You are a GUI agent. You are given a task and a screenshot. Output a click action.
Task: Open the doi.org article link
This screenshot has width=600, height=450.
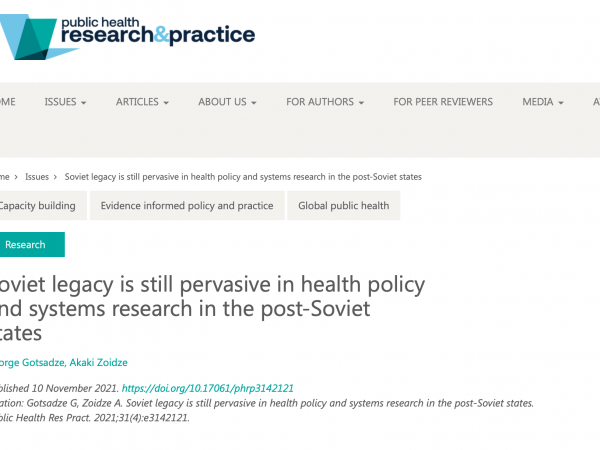click(207, 388)
